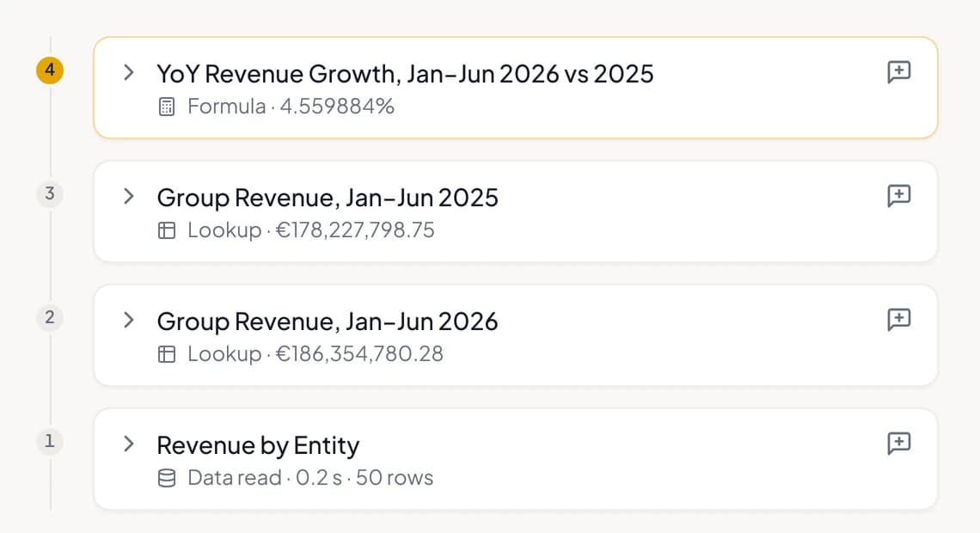Click the calculator icon beside Formula
The width and height of the screenshot is (980, 533).
pos(167,107)
